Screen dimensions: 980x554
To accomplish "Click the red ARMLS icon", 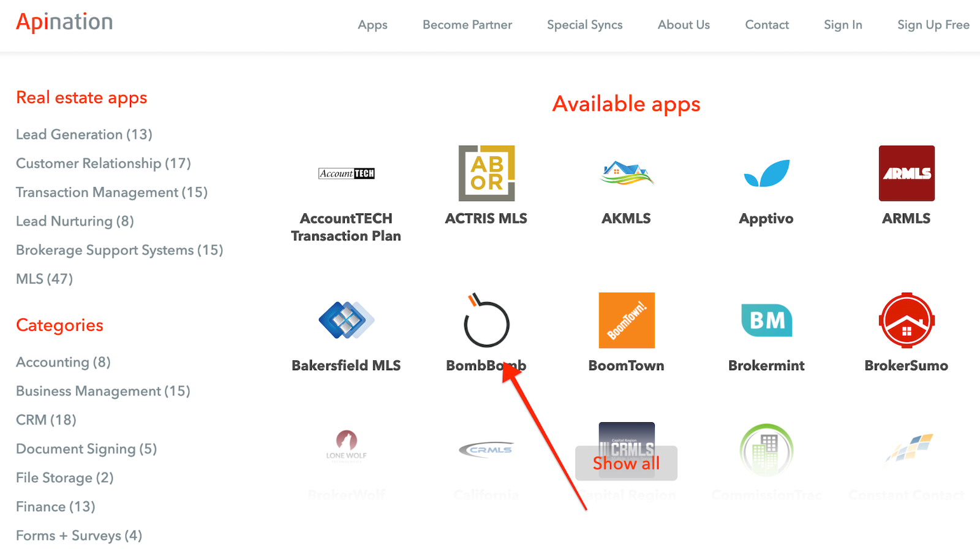I will click(907, 173).
